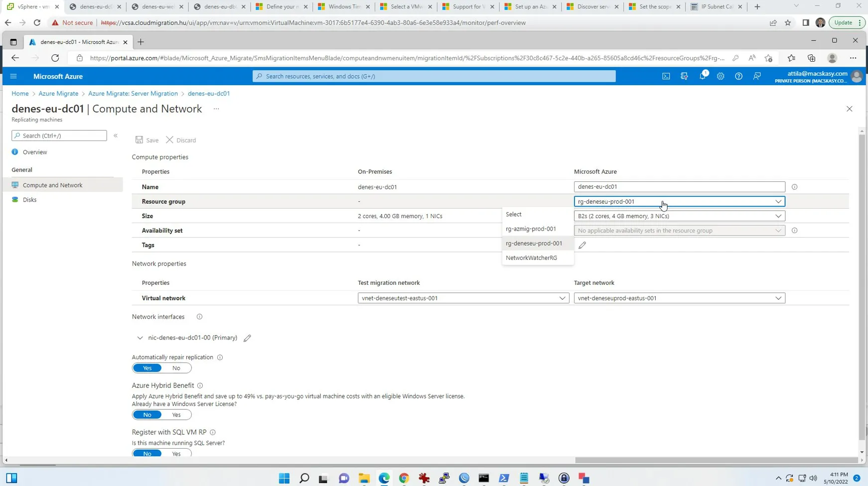Collapse nic-denes-eu-dc01-00 network interface section
This screenshot has height=486, width=868.
click(140, 338)
